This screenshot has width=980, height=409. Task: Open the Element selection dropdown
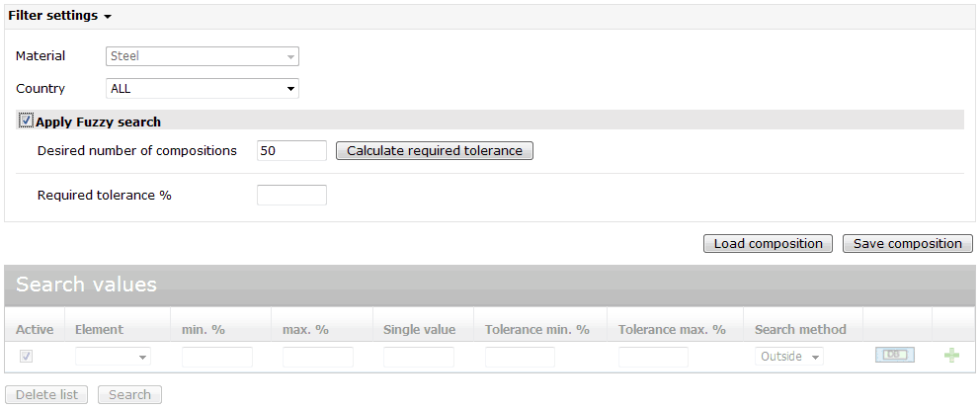click(114, 357)
